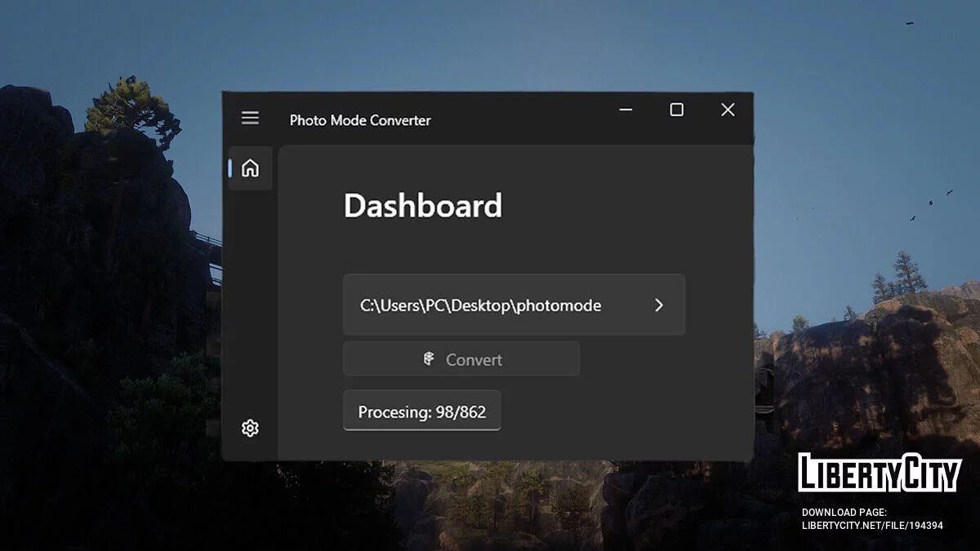Open the photomode folder selector

tap(514, 304)
